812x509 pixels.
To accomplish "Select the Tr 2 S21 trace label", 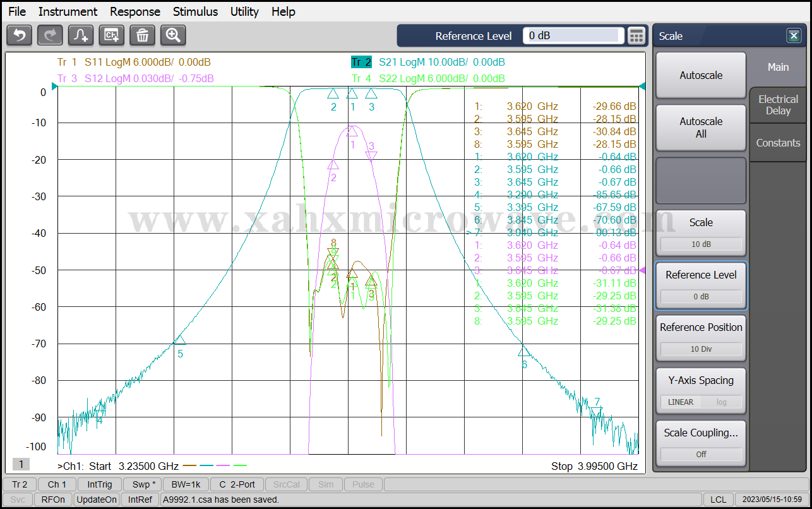I will pyautogui.click(x=427, y=62).
